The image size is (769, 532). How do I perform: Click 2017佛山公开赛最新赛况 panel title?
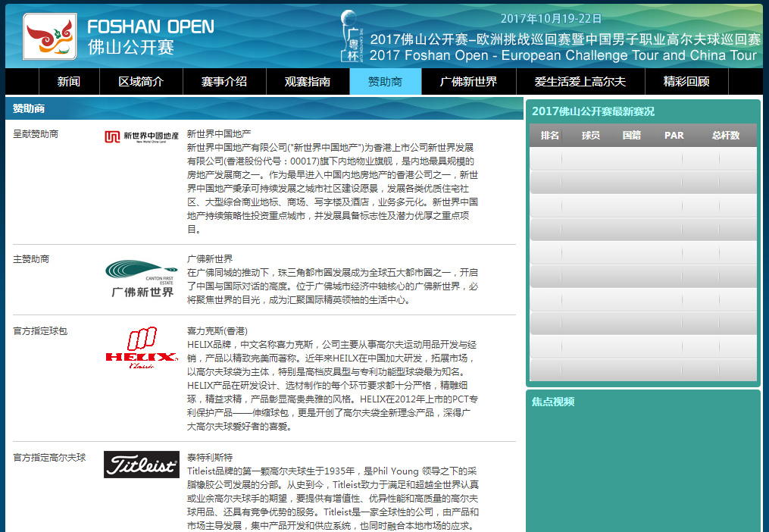593,111
